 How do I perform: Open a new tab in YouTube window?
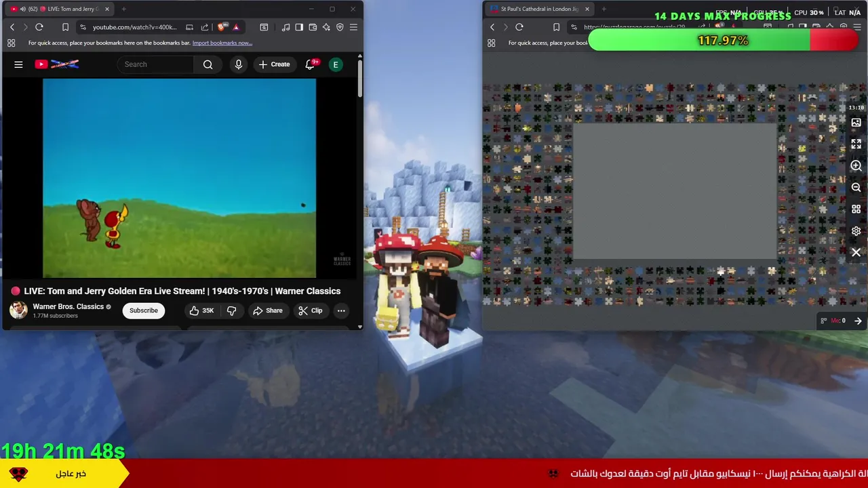[x=123, y=9]
